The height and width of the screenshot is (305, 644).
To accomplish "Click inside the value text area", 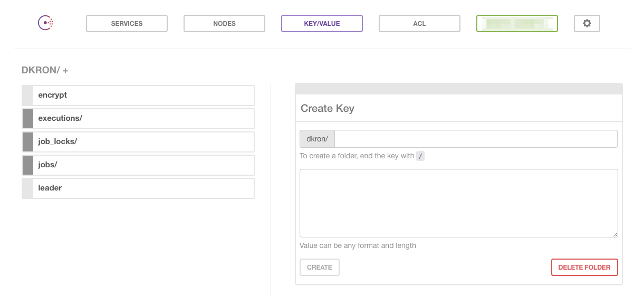I will 458,203.
